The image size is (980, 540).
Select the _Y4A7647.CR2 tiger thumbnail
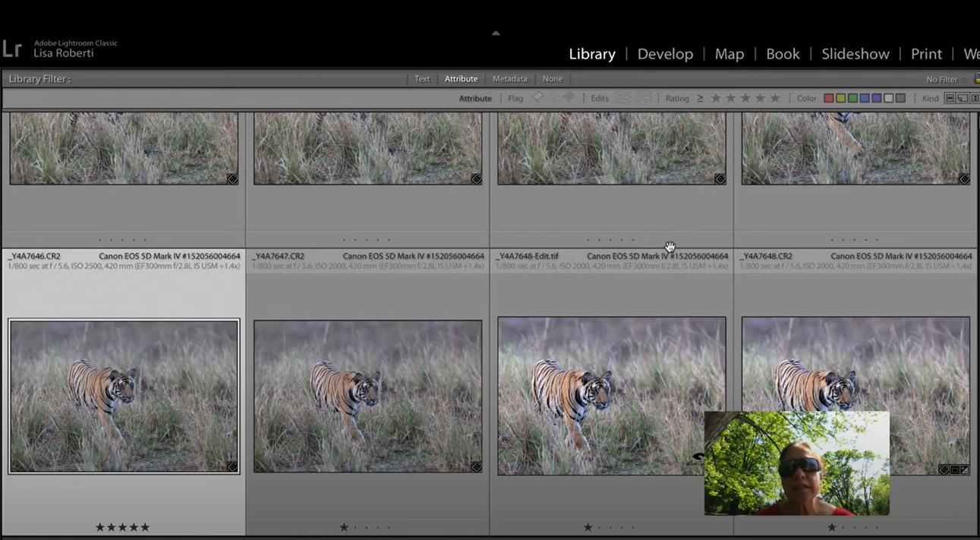point(367,396)
